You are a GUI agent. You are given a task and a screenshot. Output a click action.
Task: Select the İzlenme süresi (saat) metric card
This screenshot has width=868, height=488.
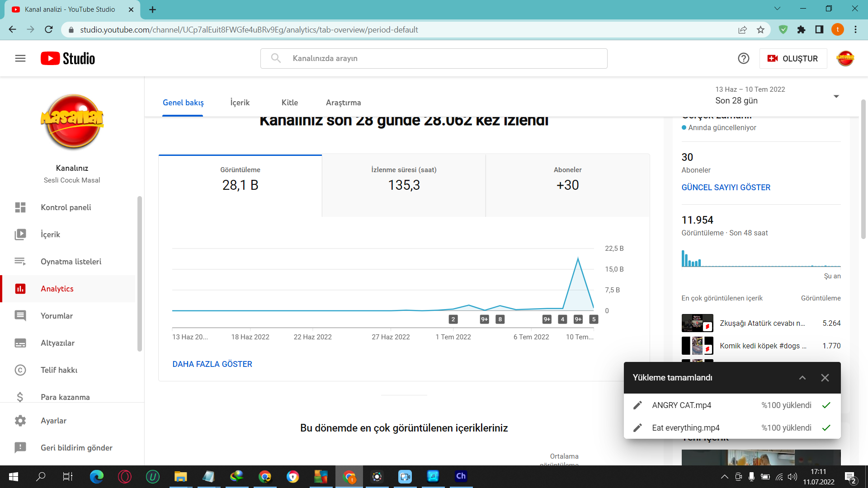tap(404, 186)
